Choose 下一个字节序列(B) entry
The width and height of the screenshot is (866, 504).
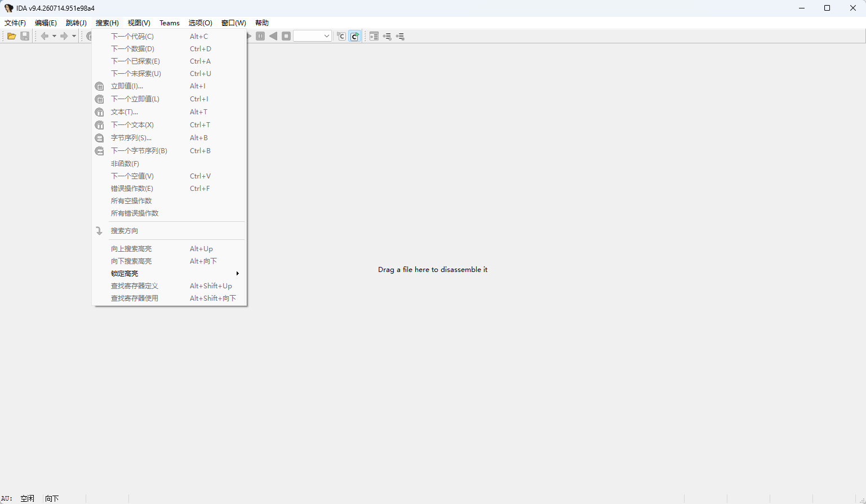tap(170, 151)
